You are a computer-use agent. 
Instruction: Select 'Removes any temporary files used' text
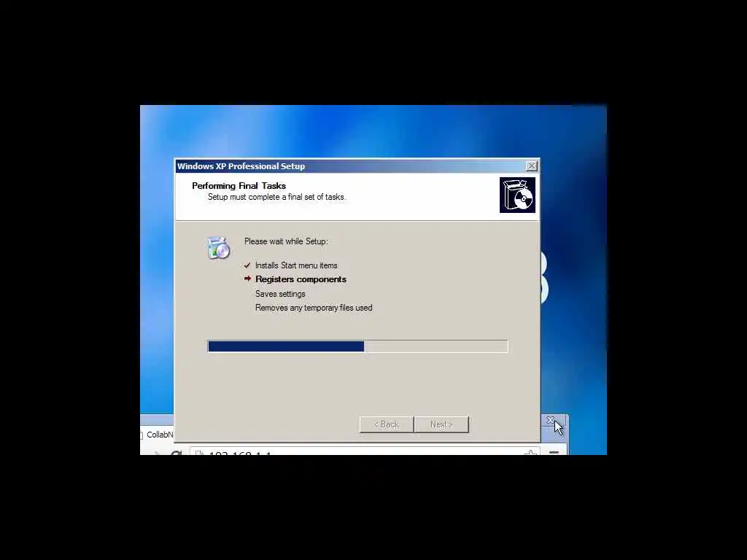(x=314, y=308)
